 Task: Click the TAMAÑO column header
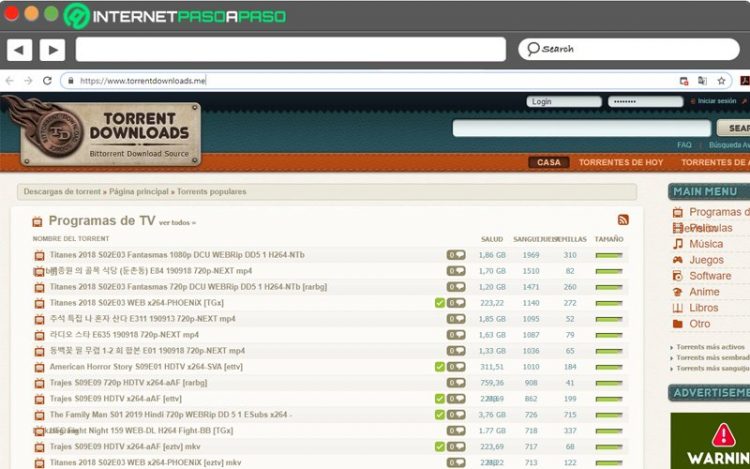coord(609,239)
